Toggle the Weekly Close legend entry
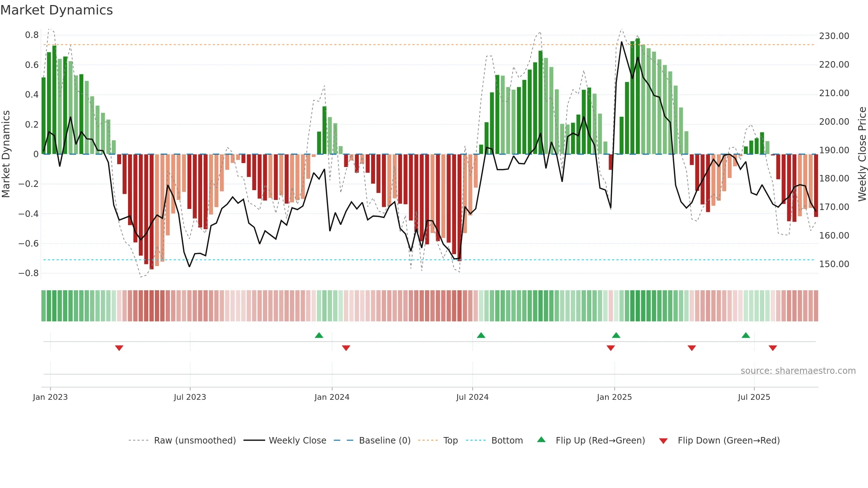Screen dimensions: 868x488 [x=285, y=440]
